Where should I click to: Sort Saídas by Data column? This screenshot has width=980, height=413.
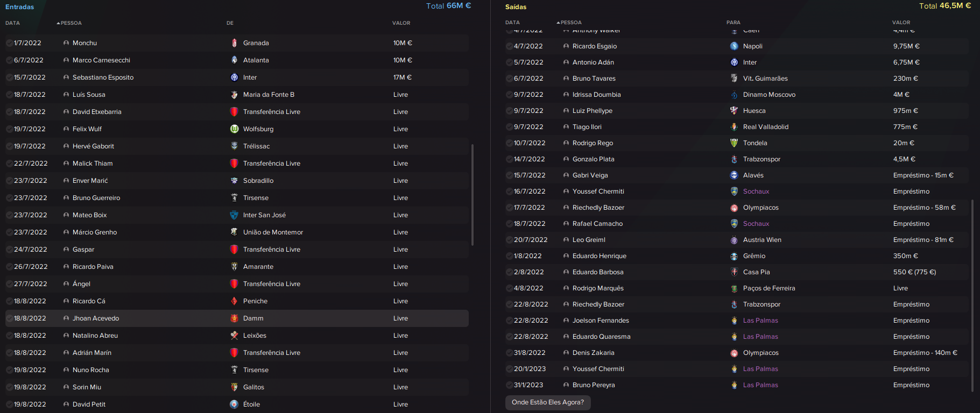click(x=512, y=23)
